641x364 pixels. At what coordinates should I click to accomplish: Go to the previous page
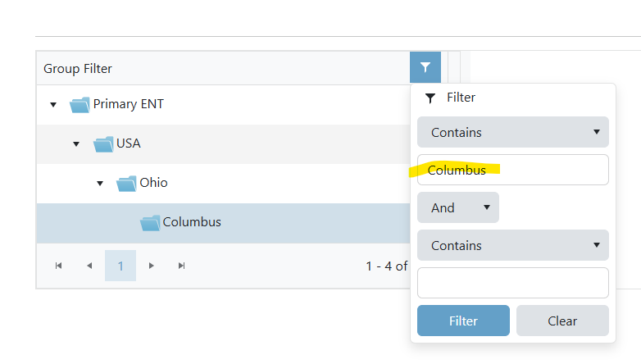[x=89, y=266]
